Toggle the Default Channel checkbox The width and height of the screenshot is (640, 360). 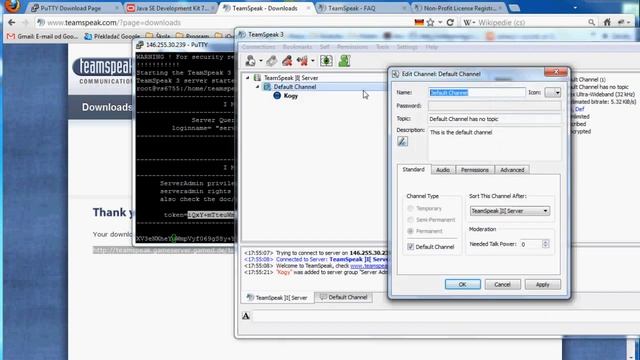point(411,247)
